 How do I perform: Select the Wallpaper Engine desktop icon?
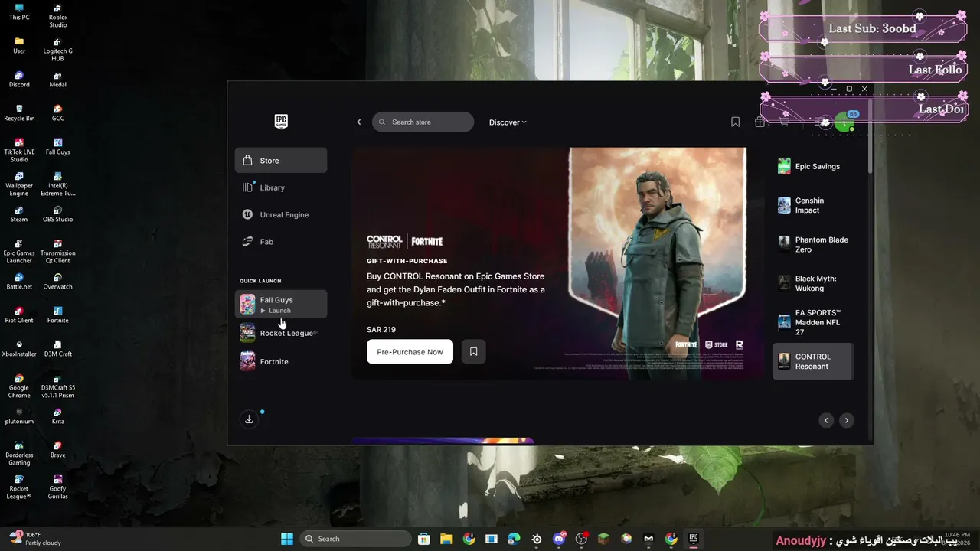click(x=19, y=184)
